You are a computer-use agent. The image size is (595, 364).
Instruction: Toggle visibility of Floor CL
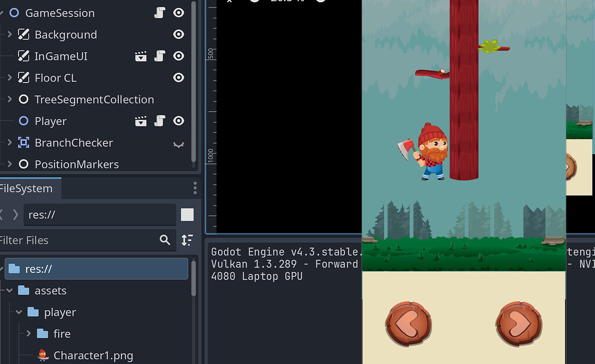[x=178, y=77]
